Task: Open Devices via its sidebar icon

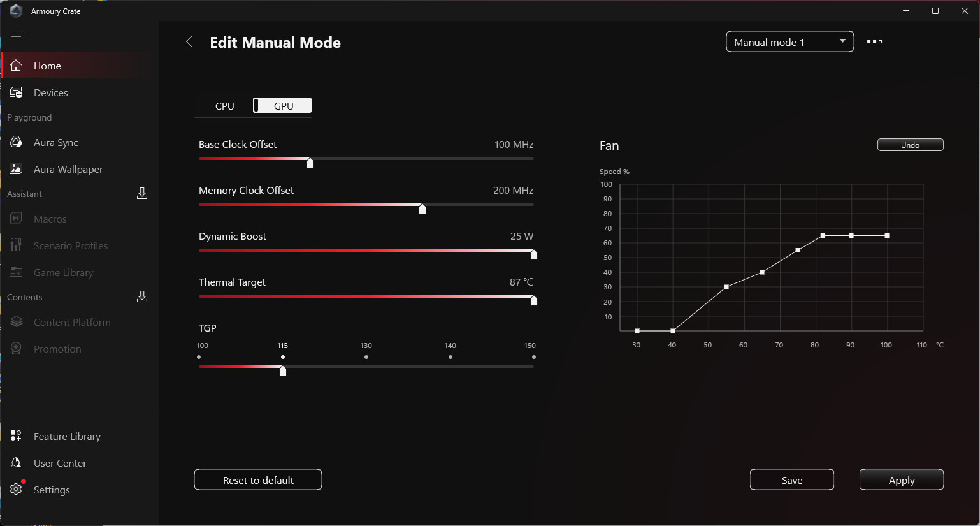Action: [x=17, y=92]
